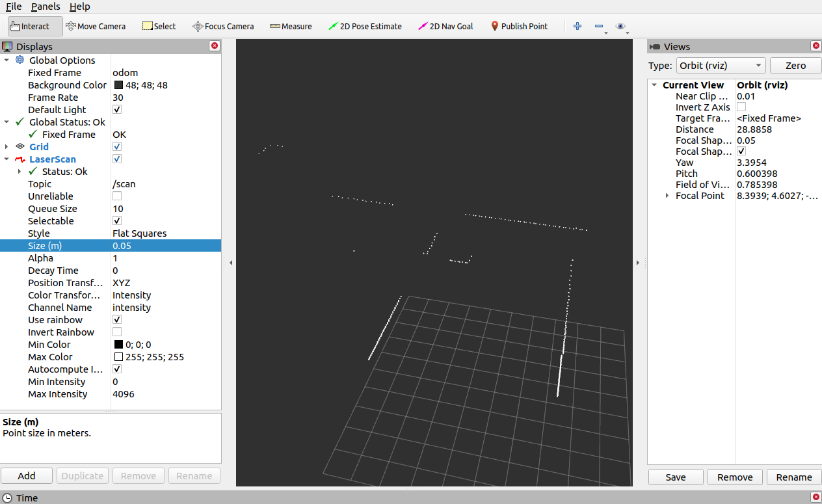Screen dimensions: 822x504
Task: Enable the Unreliable checkbox
Action: pos(117,196)
